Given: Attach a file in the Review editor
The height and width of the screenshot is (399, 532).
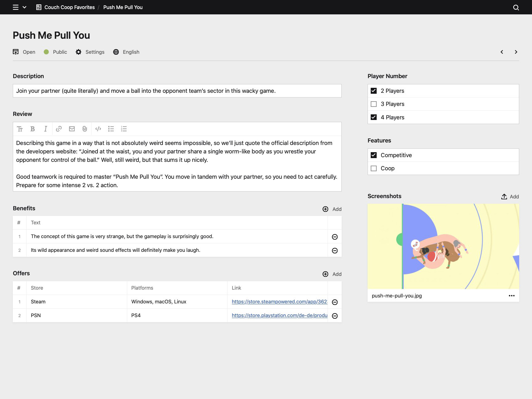Looking at the screenshot, I should pos(85,129).
